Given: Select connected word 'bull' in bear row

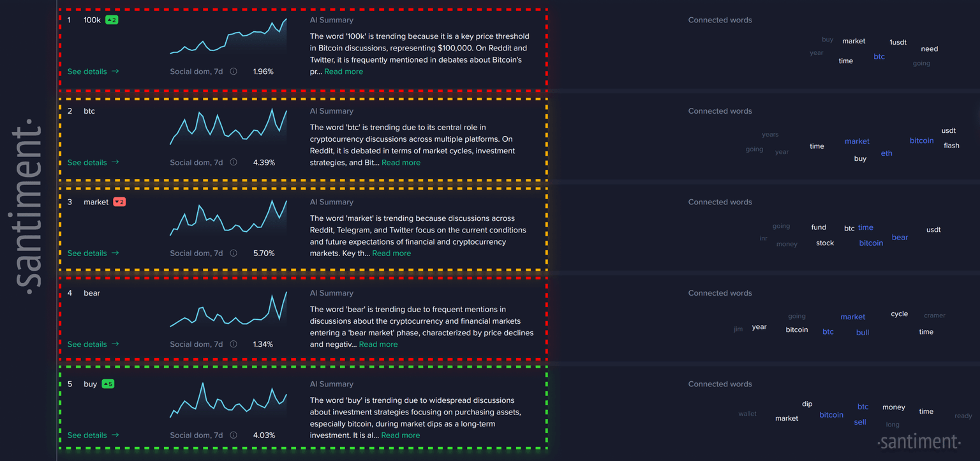Looking at the screenshot, I should 863,333.
